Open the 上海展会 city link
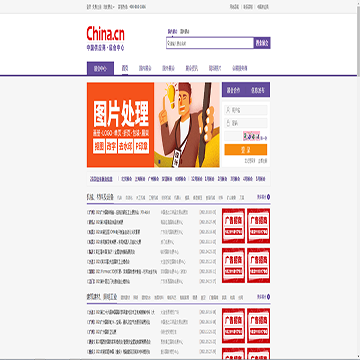 point(140,179)
